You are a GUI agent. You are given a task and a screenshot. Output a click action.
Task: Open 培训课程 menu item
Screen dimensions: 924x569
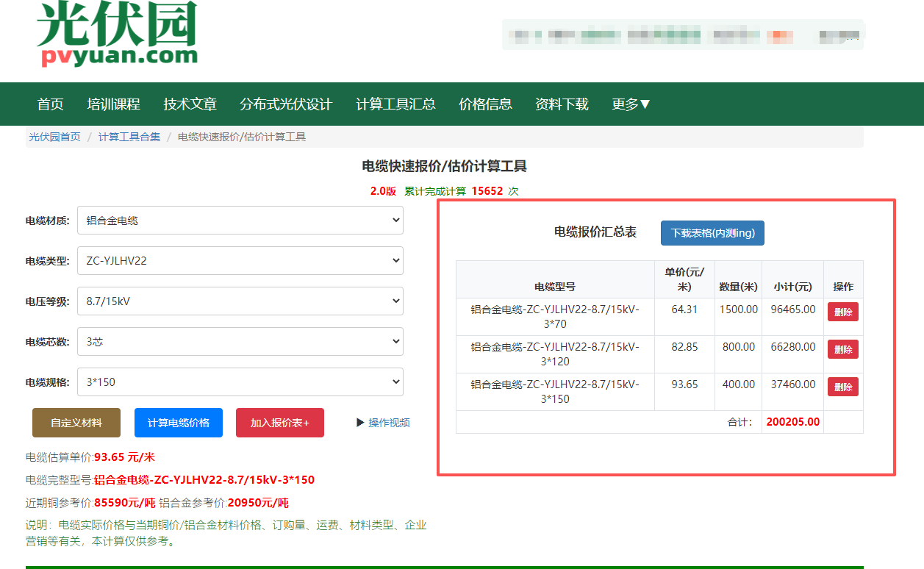click(x=113, y=104)
